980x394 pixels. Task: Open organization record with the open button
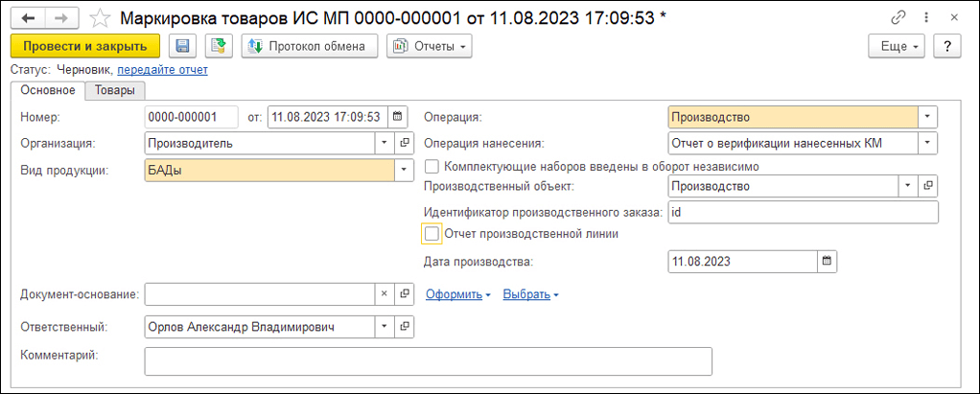405,143
